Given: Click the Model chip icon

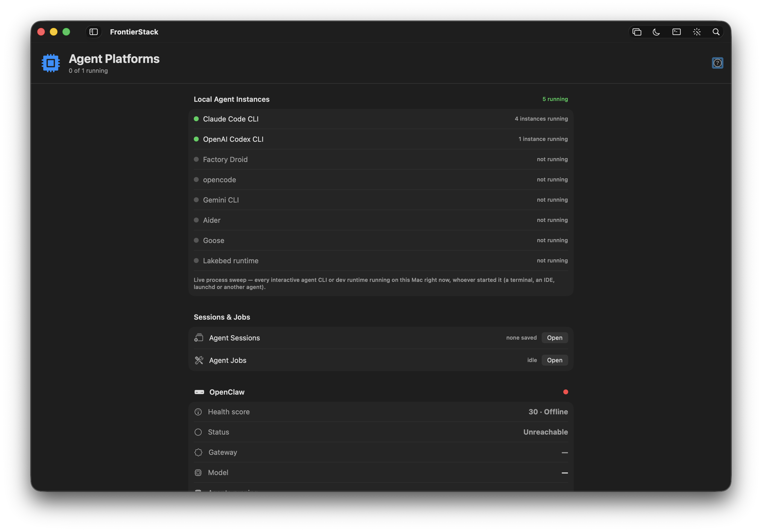Looking at the screenshot, I should (198, 472).
